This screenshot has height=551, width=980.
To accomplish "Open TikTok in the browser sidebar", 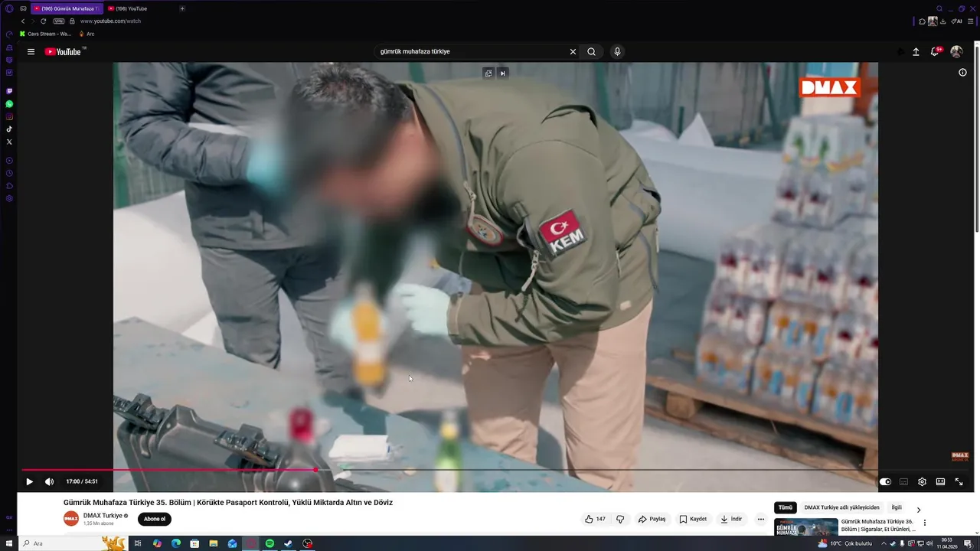I will pyautogui.click(x=9, y=129).
